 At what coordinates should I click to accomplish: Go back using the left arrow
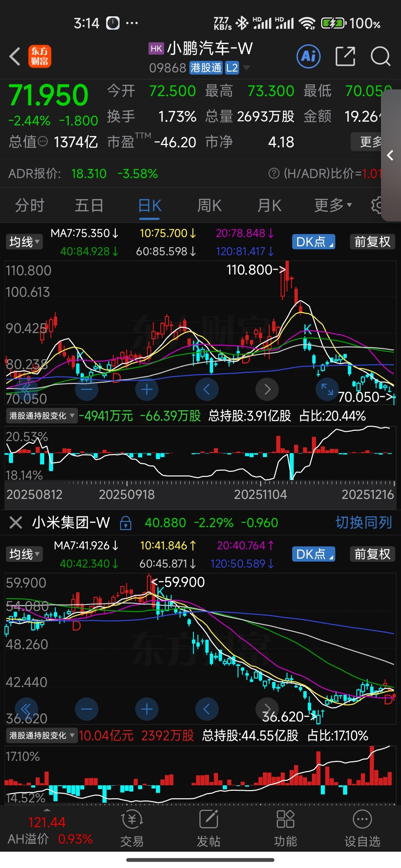click(15, 57)
